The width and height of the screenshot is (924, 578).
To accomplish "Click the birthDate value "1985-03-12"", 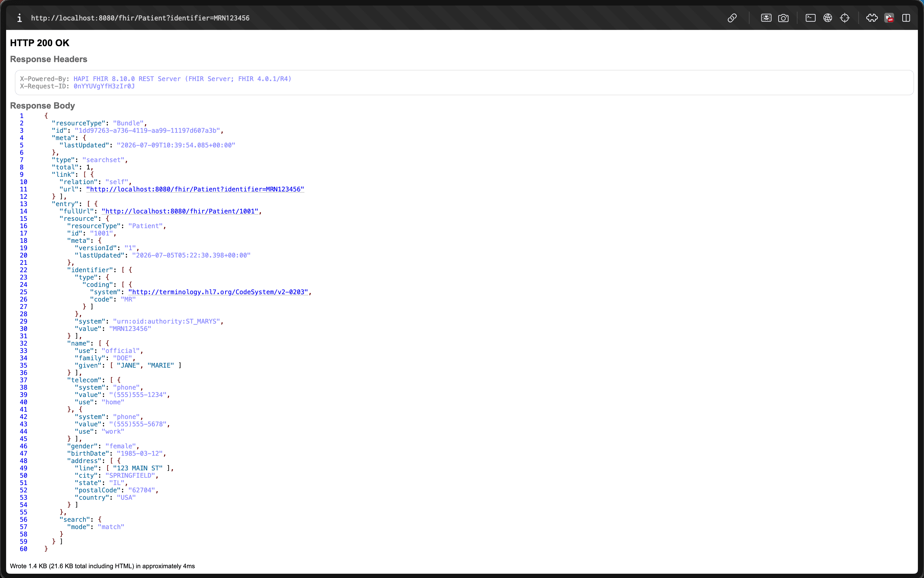I will tap(140, 454).
